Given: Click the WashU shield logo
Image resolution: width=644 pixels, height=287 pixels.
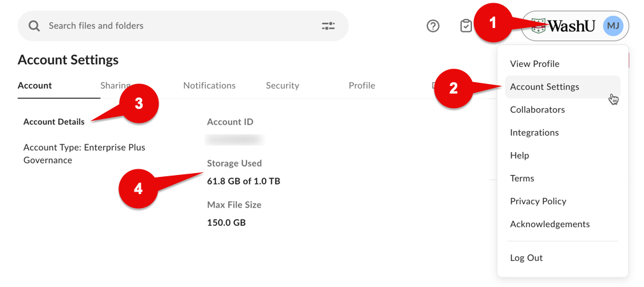Looking at the screenshot, I should [x=539, y=26].
